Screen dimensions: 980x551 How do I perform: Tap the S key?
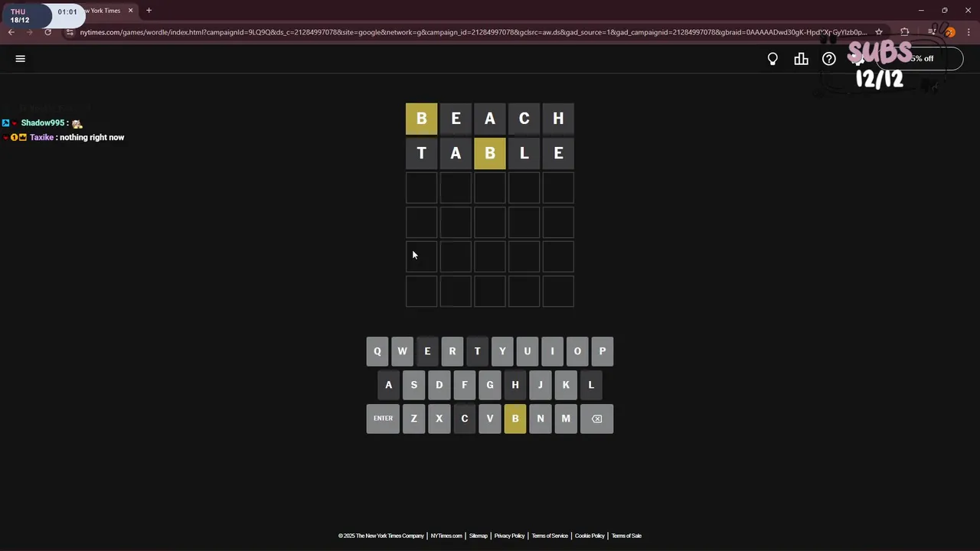414,385
